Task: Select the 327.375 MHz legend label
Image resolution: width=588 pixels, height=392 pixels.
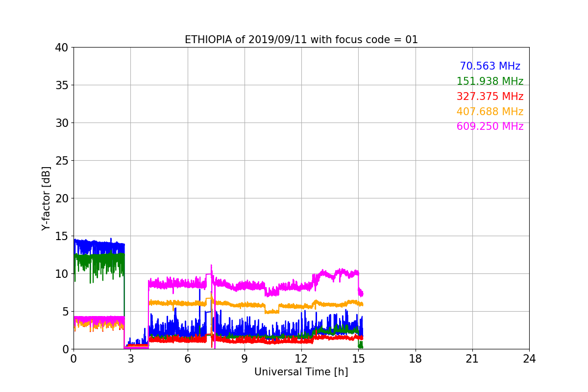Action: (490, 97)
